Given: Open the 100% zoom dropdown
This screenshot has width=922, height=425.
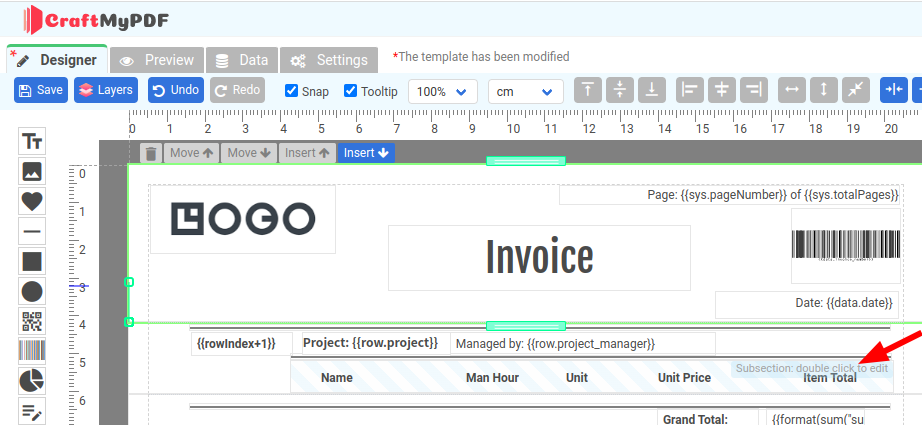Looking at the screenshot, I should pyautogui.click(x=442, y=91).
